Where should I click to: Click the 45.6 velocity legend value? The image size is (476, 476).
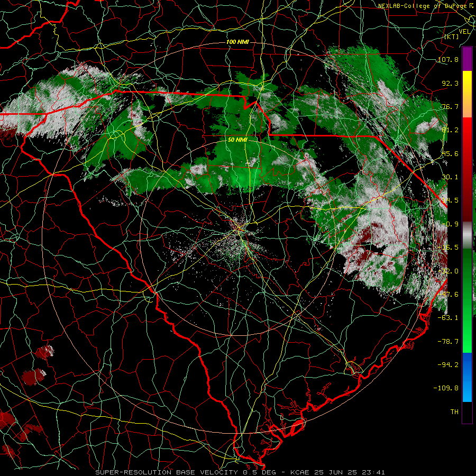[450, 153]
